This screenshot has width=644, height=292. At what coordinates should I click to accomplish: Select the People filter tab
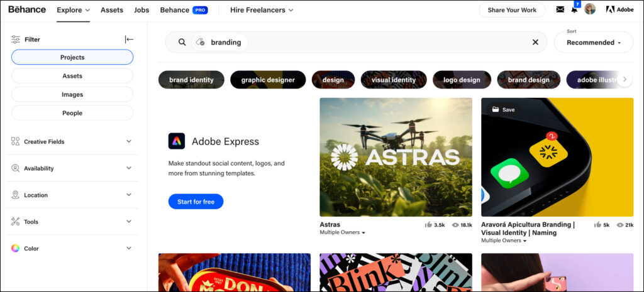click(x=72, y=113)
